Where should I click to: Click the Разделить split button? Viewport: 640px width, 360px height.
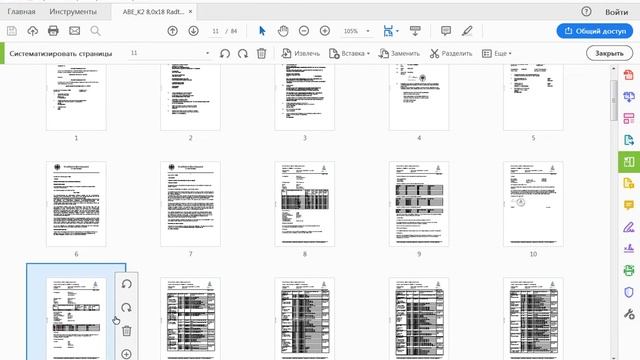[x=451, y=53]
